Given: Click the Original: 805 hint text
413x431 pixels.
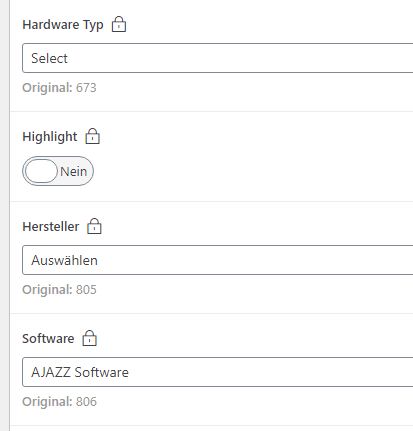Looking at the screenshot, I should click(59, 290).
